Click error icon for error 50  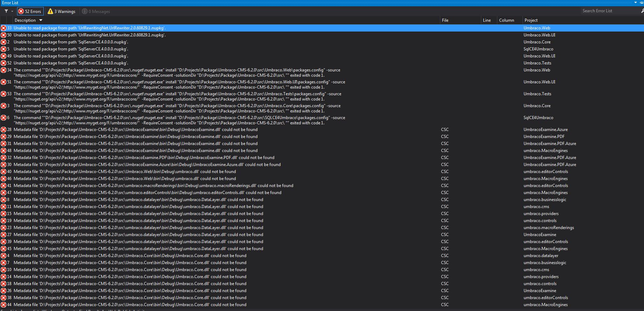tap(3, 35)
